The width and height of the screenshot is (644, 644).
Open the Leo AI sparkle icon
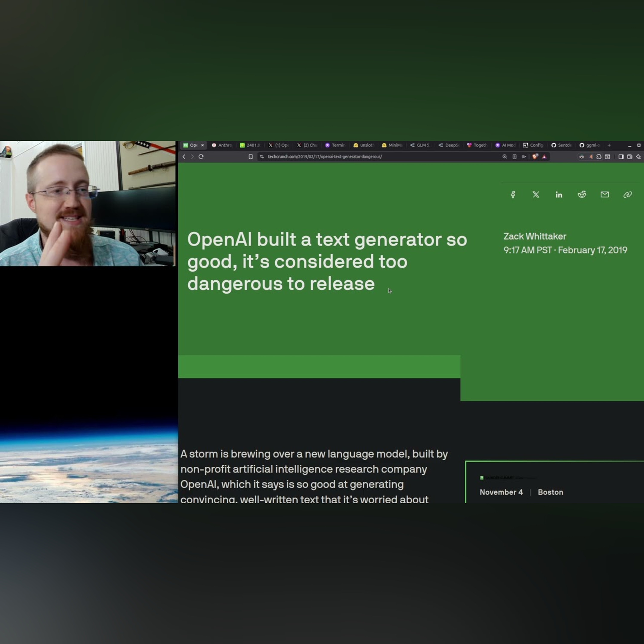pos(638,157)
